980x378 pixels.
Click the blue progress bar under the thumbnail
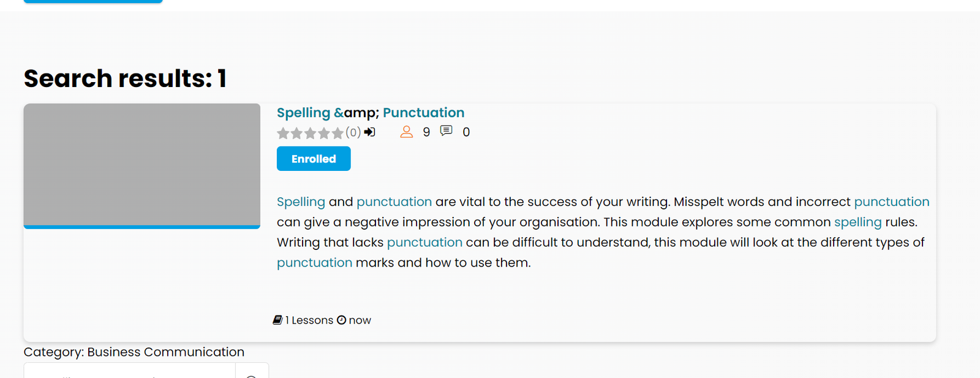[141, 227]
